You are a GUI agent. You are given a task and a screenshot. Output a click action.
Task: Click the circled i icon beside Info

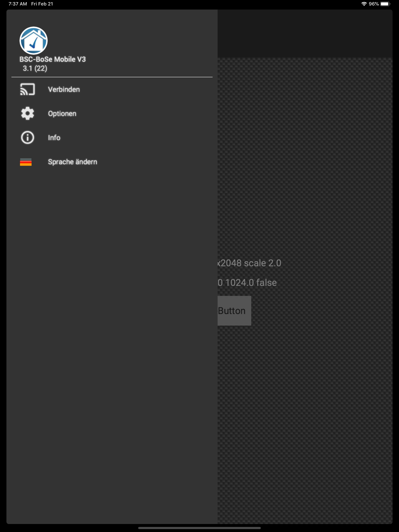click(27, 137)
